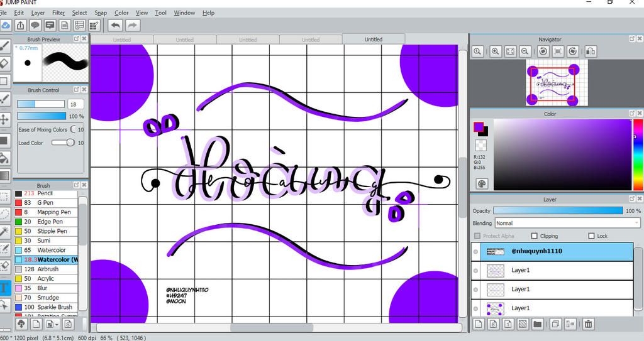Enable the Lock checkbox
Image resolution: width=644 pixels, height=341 pixels.
[591, 236]
